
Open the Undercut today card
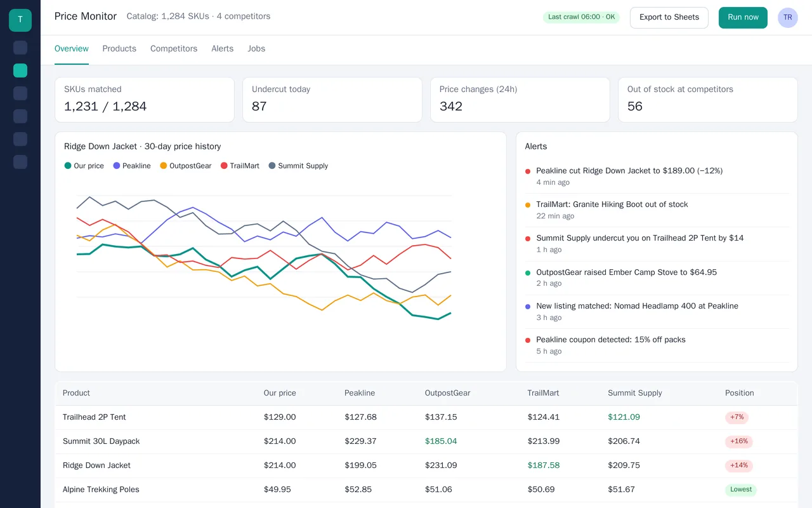[332, 100]
